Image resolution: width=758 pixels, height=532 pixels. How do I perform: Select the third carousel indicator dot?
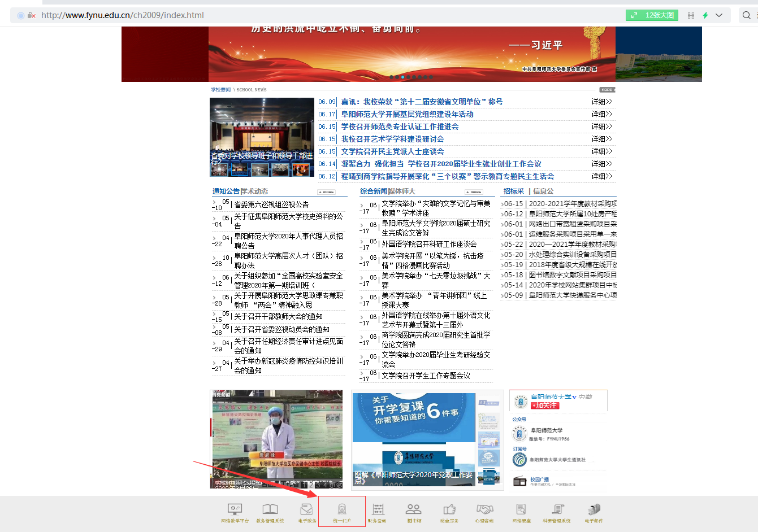[402, 77]
